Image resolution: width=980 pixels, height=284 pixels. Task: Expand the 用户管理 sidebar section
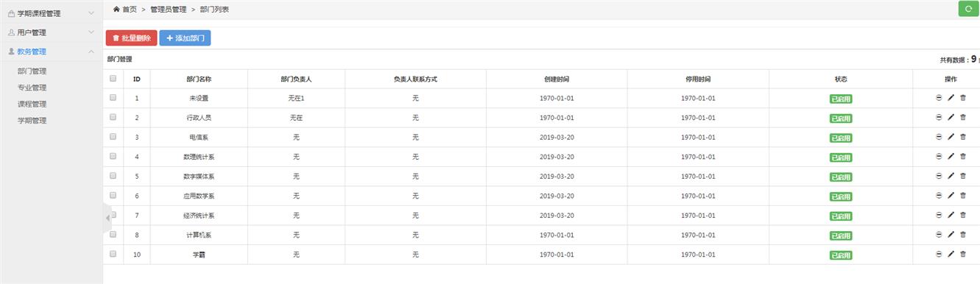[52, 32]
